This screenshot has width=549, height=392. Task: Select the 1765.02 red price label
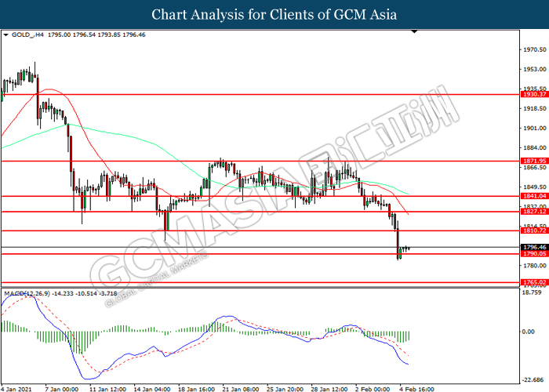[535, 282]
